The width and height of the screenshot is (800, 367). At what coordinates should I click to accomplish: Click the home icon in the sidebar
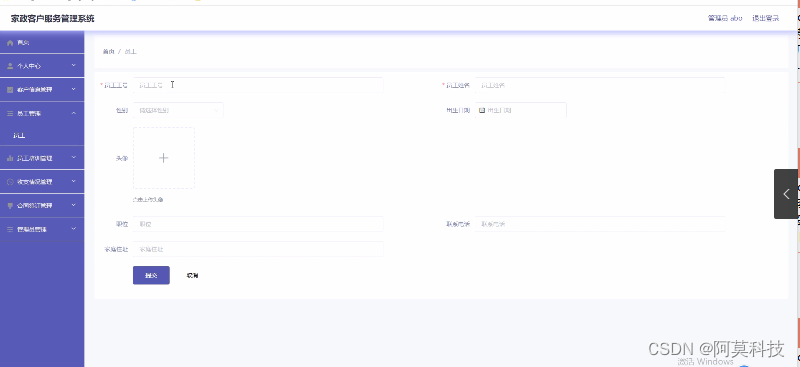pos(10,43)
